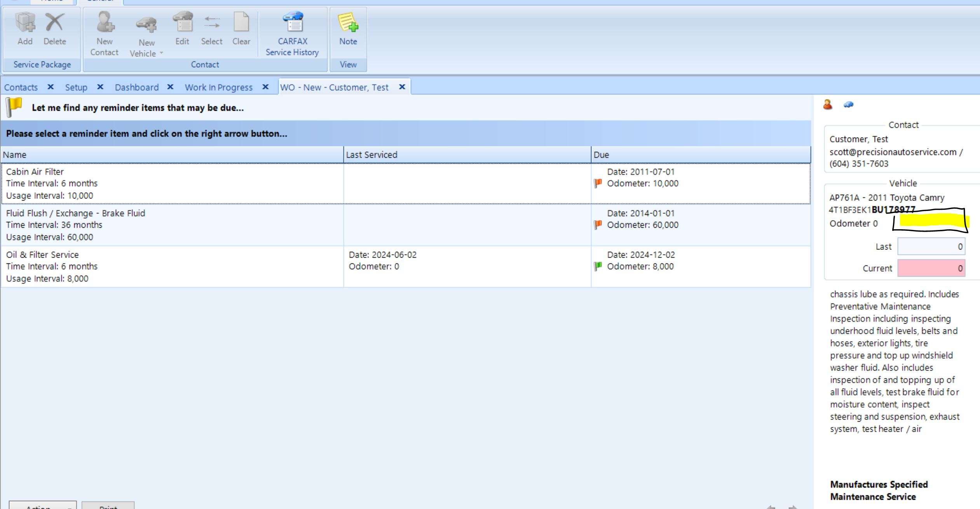This screenshot has width=980, height=509.
Task: Click the blue vehicle icon in side panel
Action: click(848, 105)
